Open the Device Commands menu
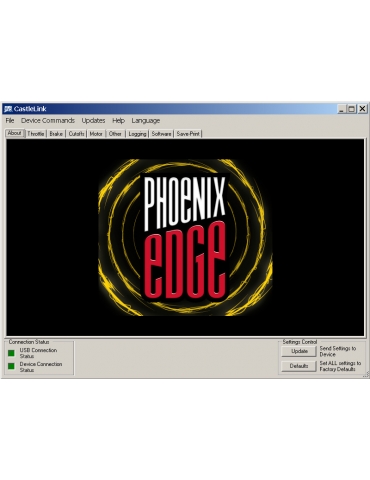Viewport: 370px width, 480px height. [48, 121]
